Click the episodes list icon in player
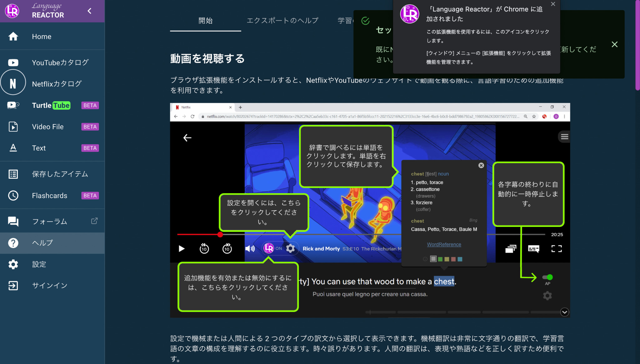 [511, 248]
